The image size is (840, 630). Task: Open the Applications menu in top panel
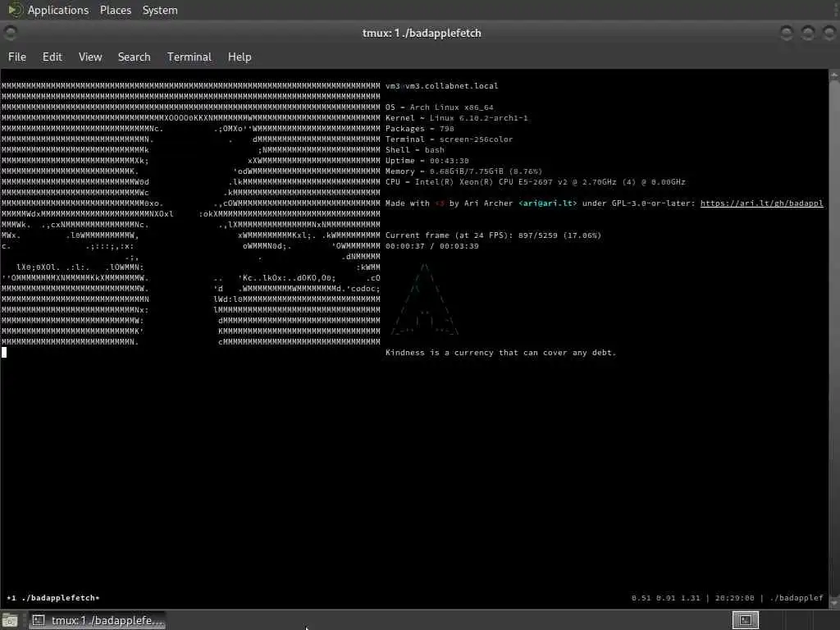[x=58, y=10]
